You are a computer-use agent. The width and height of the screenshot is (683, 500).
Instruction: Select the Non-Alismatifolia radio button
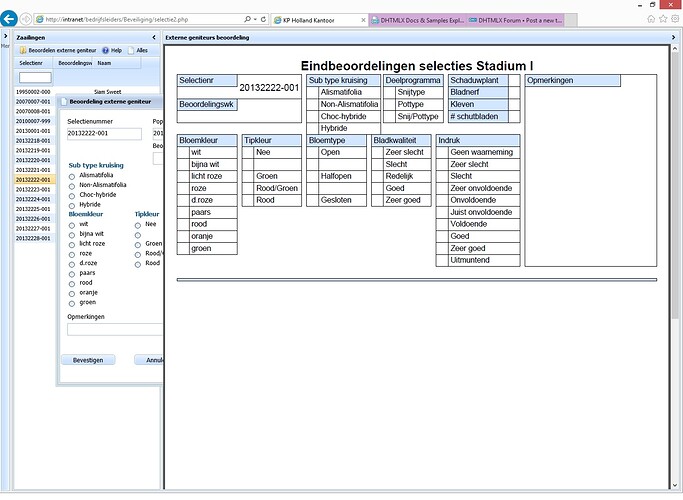click(x=72, y=186)
